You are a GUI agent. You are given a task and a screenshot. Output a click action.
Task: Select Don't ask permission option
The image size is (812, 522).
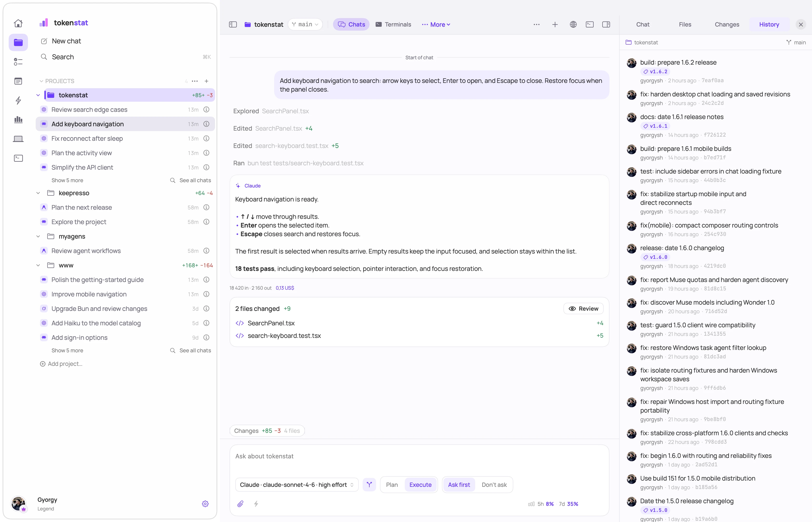(494, 485)
